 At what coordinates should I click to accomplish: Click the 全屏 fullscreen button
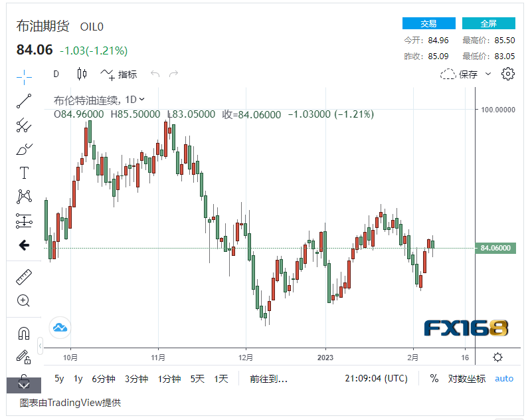[x=488, y=23]
